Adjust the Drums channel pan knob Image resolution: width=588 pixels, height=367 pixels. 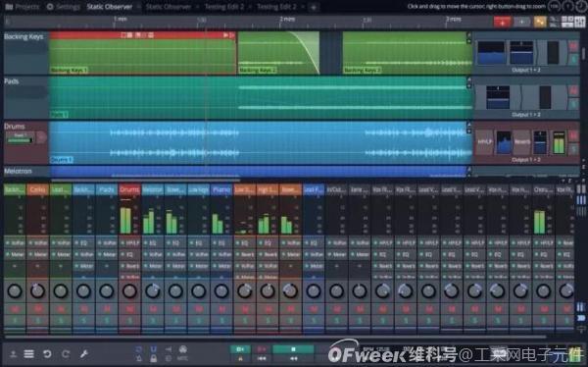coord(129,291)
